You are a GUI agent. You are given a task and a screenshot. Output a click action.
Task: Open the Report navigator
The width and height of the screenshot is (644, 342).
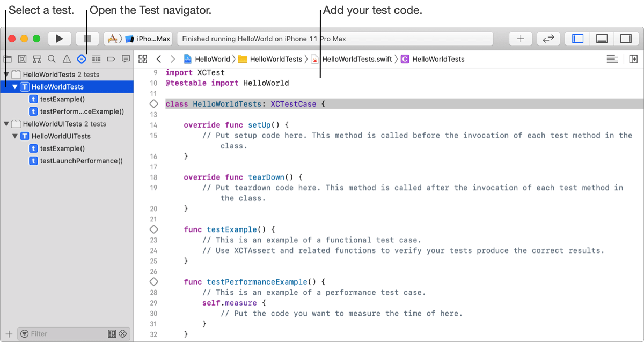click(x=126, y=59)
